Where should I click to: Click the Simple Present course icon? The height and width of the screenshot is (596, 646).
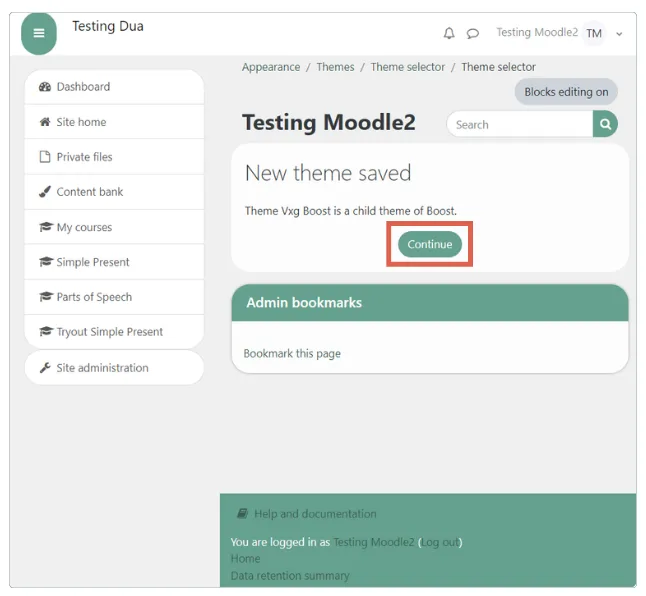tap(46, 262)
